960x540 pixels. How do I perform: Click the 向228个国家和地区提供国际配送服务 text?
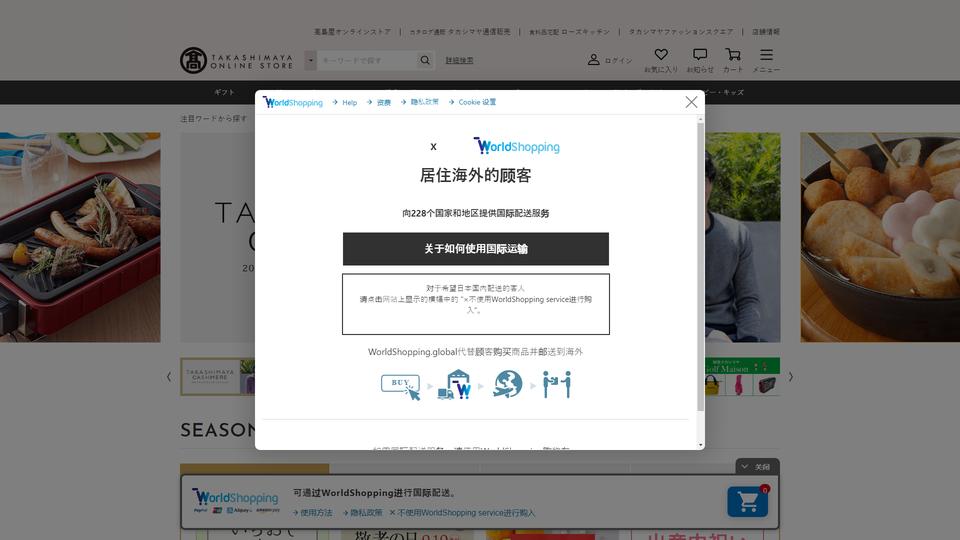pyautogui.click(x=476, y=213)
